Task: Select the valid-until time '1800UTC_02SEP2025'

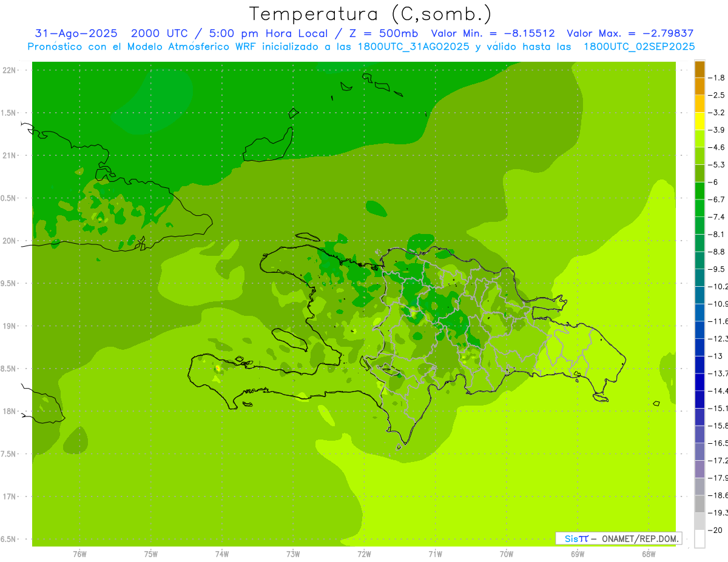Action: pos(638,47)
